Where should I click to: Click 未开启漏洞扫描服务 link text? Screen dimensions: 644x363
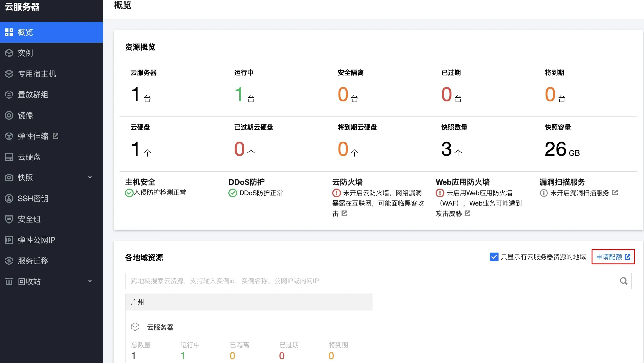point(579,193)
